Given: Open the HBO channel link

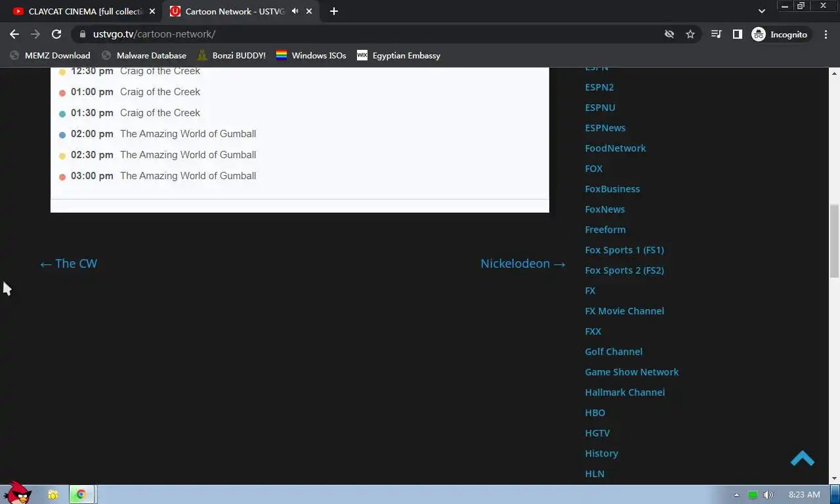Looking at the screenshot, I should [595, 412].
